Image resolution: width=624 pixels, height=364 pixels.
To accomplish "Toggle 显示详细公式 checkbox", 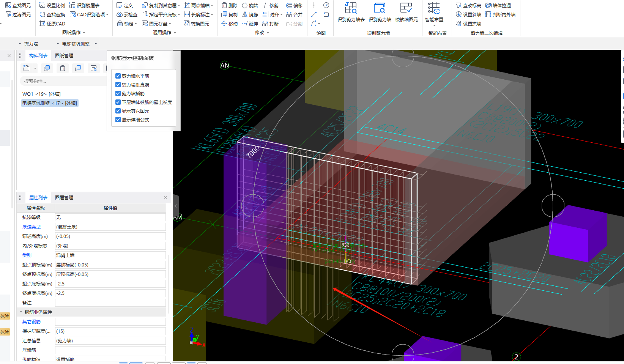I will coord(118,120).
